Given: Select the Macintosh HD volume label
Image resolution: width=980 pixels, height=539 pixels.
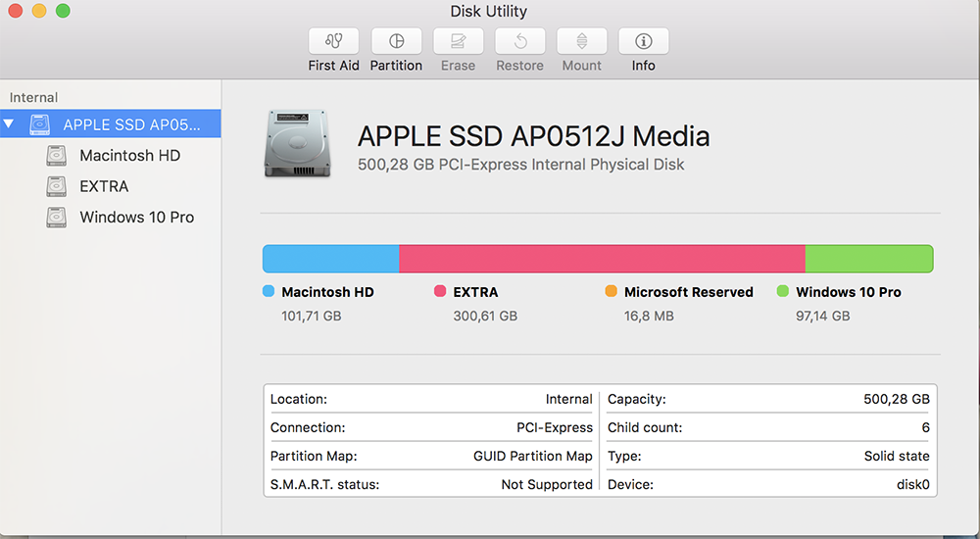Looking at the screenshot, I should click(x=129, y=156).
